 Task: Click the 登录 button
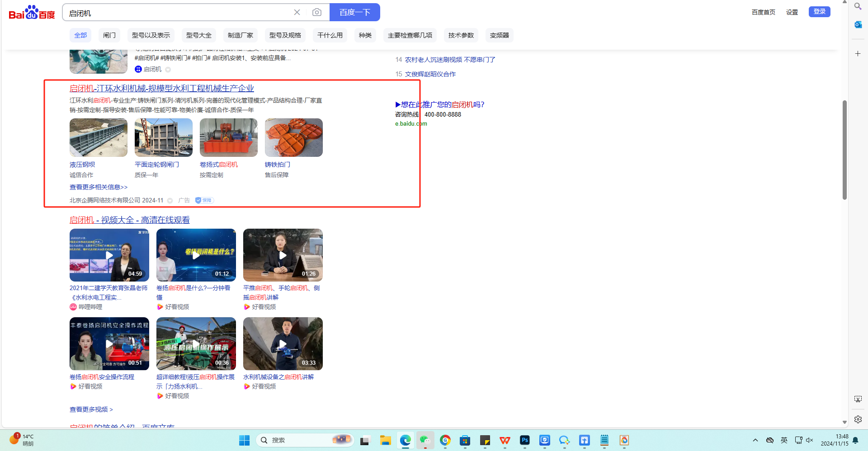[x=819, y=12]
